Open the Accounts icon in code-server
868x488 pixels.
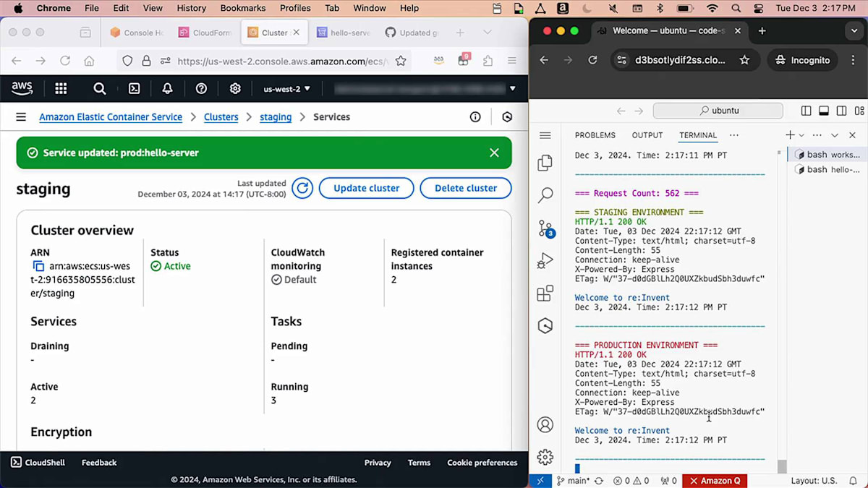[545, 424]
